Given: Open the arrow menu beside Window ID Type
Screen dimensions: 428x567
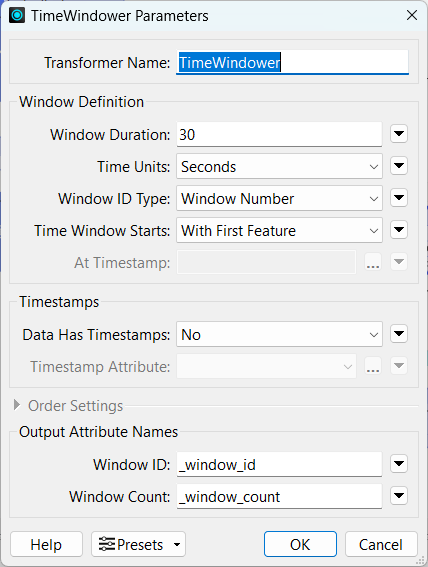Looking at the screenshot, I should (399, 198).
